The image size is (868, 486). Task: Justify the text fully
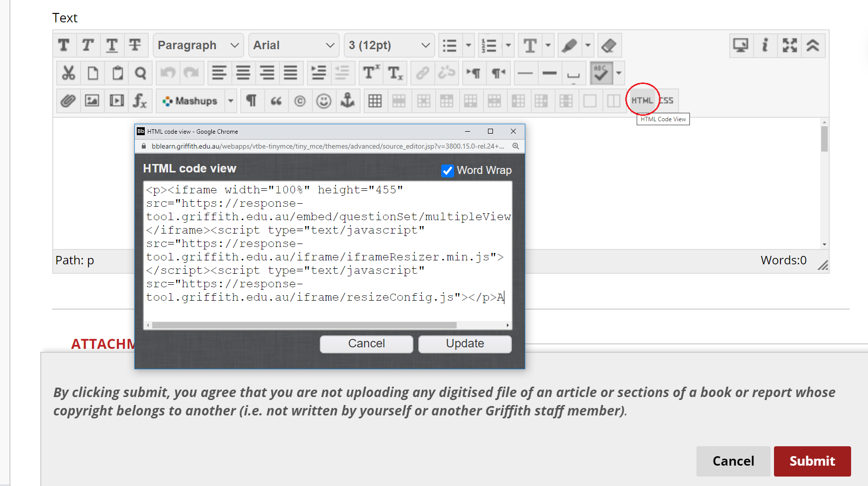(x=291, y=73)
